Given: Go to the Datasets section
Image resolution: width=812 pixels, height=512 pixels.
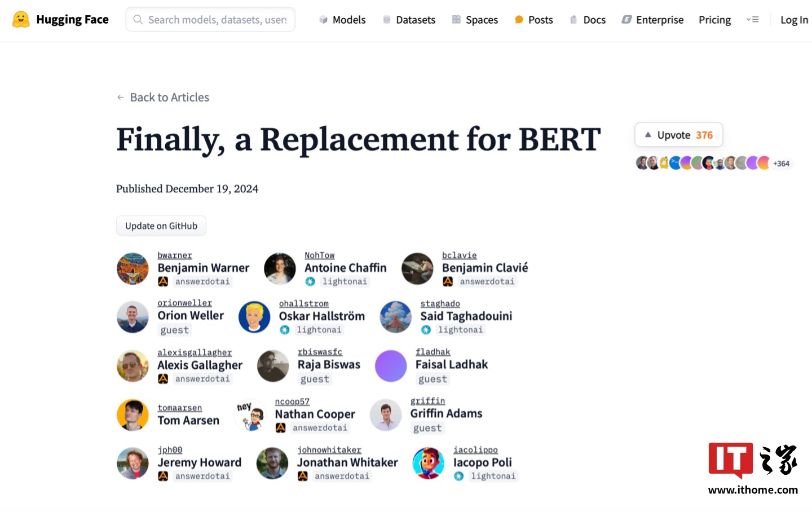Looking at the screenshot, I should pyautogui.click(x=409, y=20).
